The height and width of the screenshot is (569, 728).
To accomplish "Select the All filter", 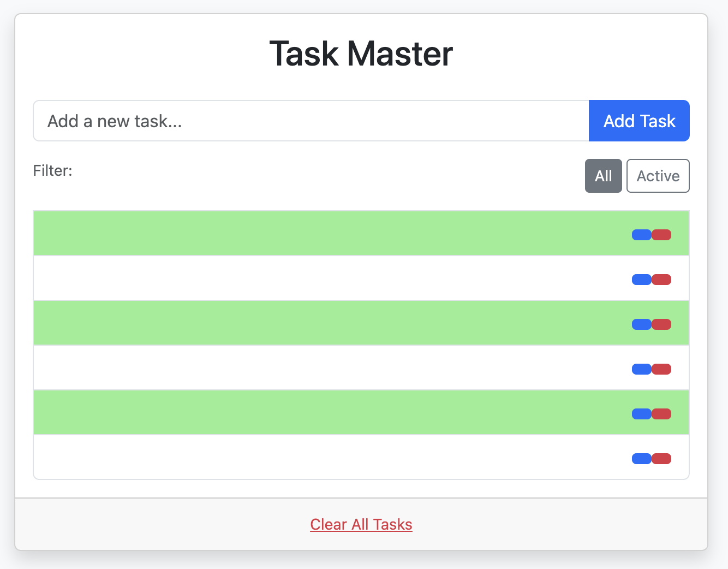I will [603, 176].
